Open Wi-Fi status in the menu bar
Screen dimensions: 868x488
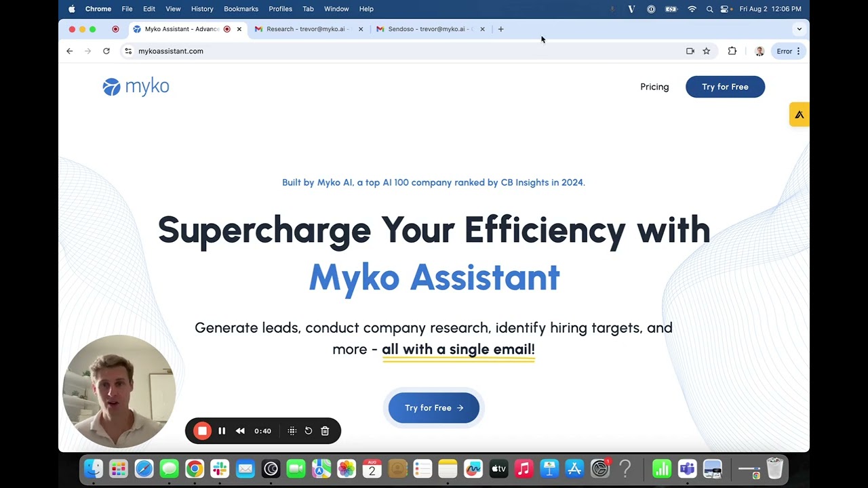coord(692,9)
